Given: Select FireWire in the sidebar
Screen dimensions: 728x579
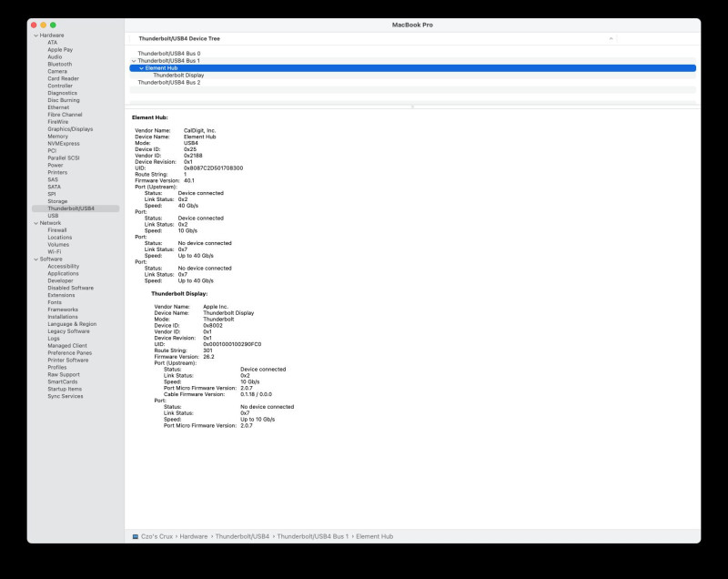Looking at the screenshot, I should [x=58, y=122].
